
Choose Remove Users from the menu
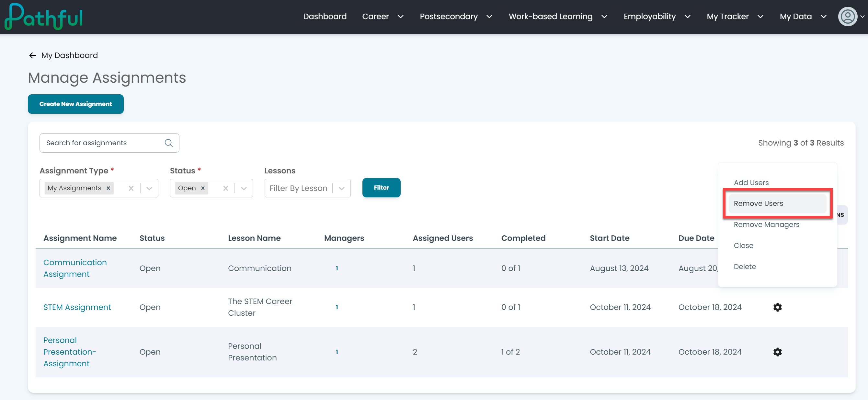tap(777, 203)
